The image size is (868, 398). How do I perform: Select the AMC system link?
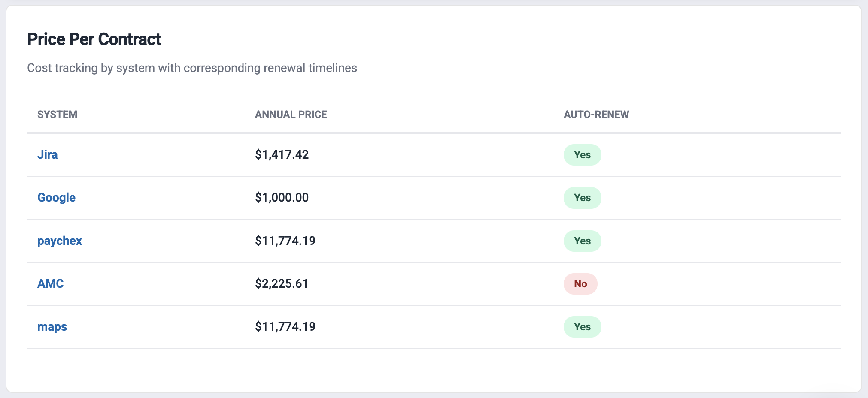[x=50, y=283]
